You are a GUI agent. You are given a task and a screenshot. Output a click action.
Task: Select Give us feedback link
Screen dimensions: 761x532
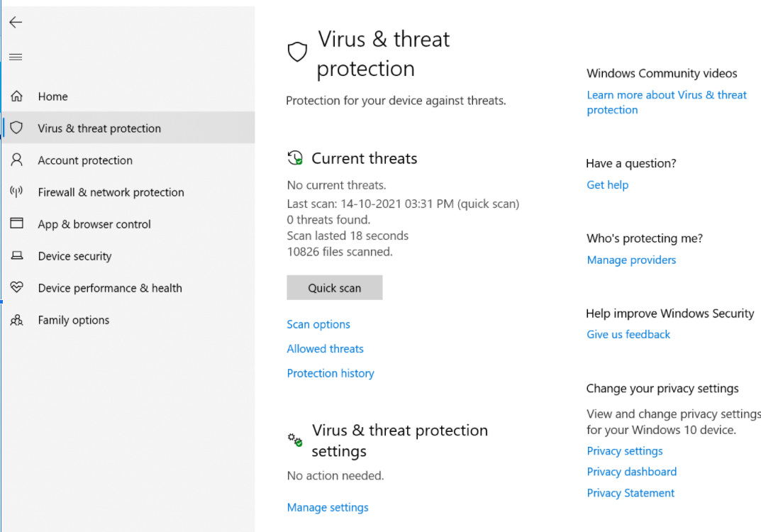tap(628, 335)
